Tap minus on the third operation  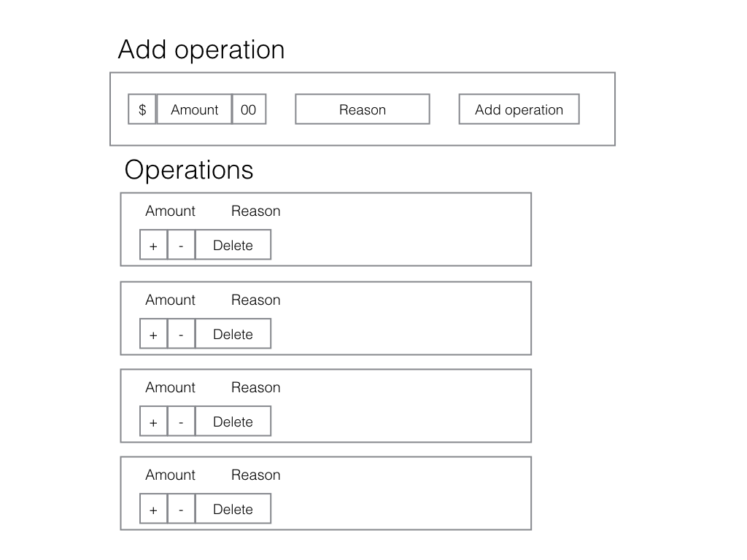tap(181, 421)
